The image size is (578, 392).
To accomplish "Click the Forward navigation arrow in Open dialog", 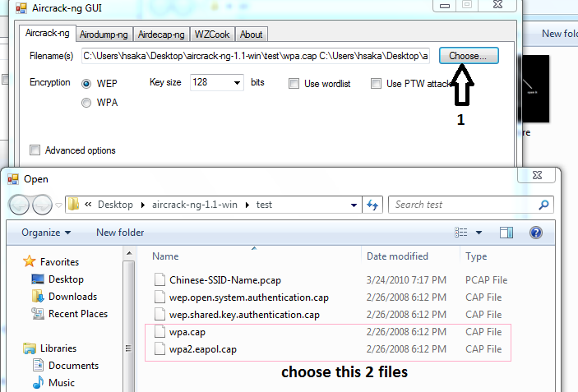I will pos(42,205).
